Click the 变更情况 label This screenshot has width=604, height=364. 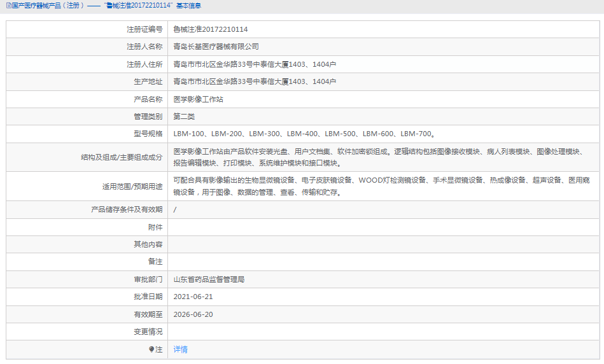[x=148, y=332]
